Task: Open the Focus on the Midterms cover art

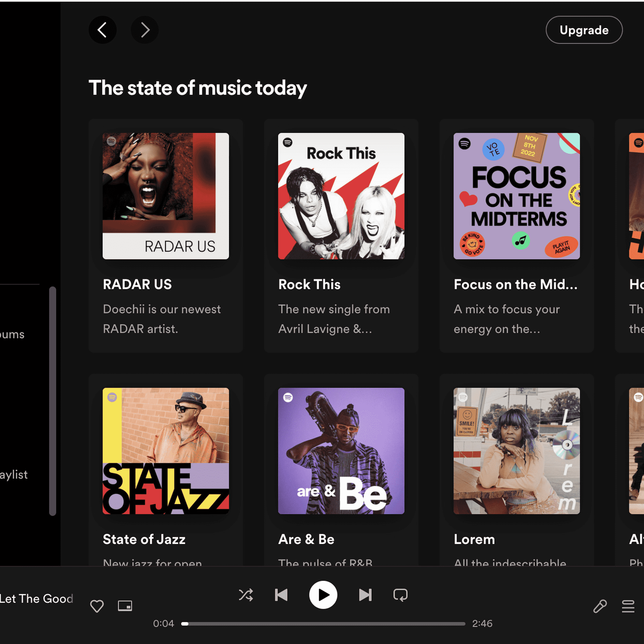Action: (x=517, y=196)
